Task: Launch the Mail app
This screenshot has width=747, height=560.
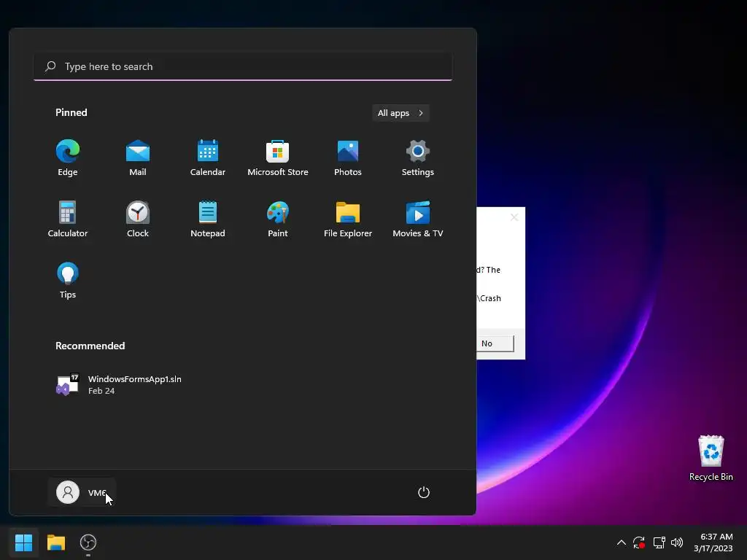Action: (x=138, y=158)
